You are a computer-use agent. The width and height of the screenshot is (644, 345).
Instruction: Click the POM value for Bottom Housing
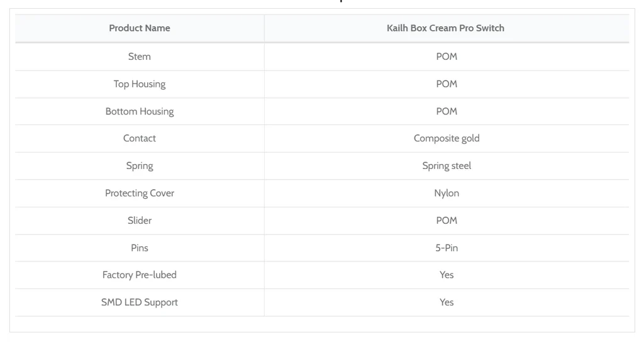pyautogui.click(x=447, y=111)
